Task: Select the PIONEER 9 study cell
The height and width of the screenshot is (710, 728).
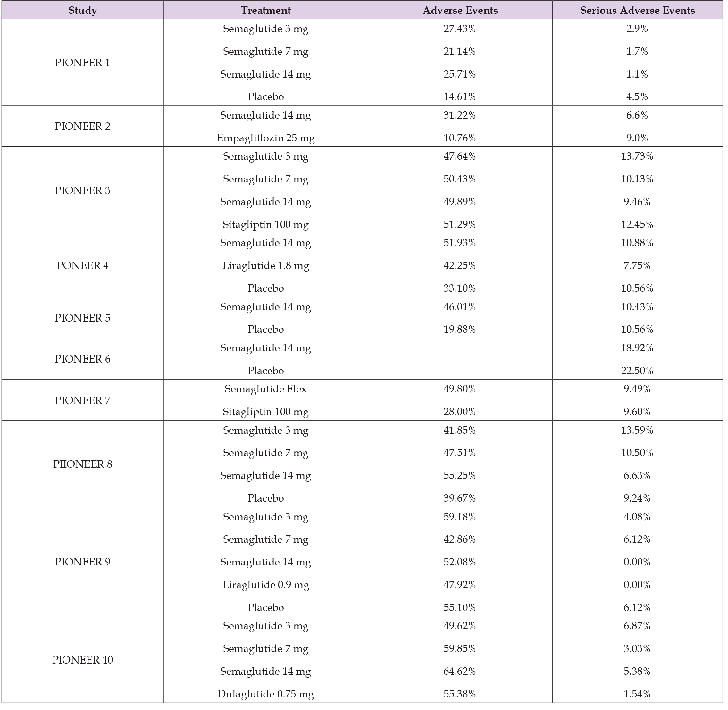Action: (82, 562)
